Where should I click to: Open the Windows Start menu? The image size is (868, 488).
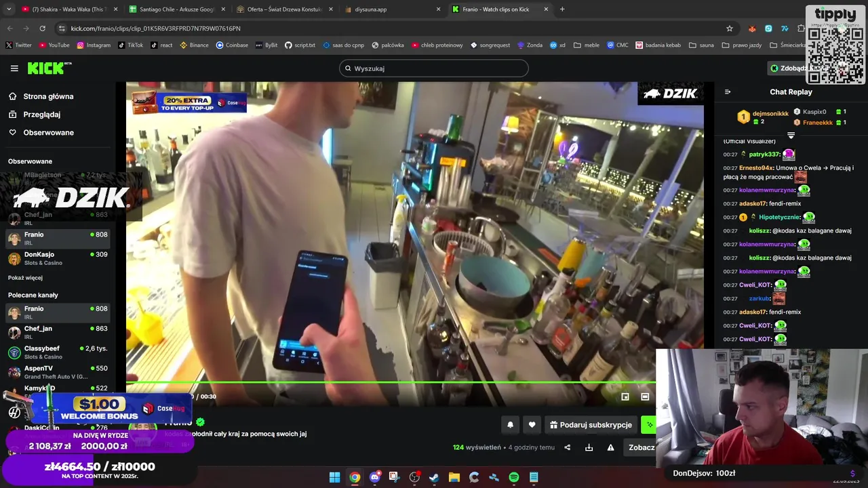pyautogui.click(x=334, y=477)
